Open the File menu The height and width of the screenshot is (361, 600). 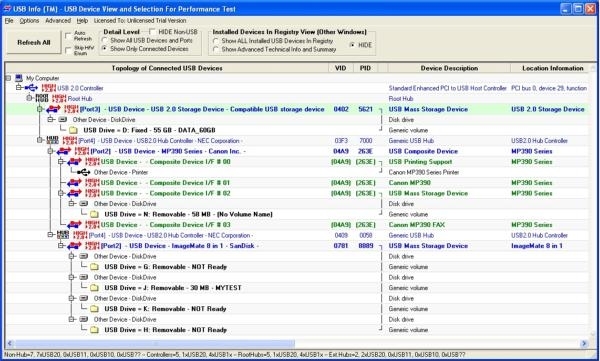pos(9,21)
